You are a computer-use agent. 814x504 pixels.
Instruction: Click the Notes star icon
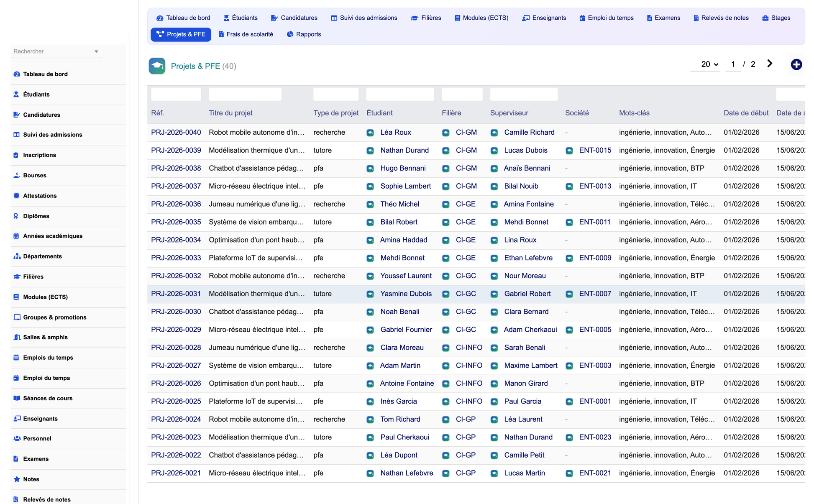tap(17, 479)
